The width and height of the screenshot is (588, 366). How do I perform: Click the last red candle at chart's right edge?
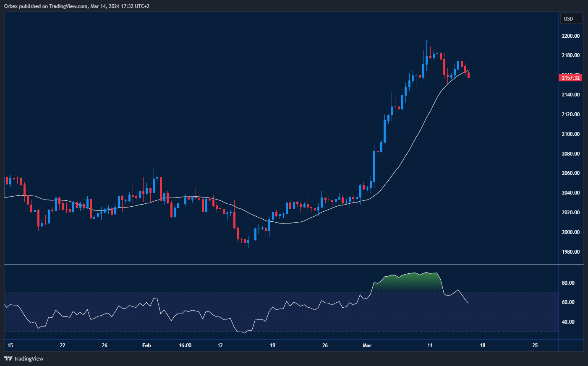(468, 75)
